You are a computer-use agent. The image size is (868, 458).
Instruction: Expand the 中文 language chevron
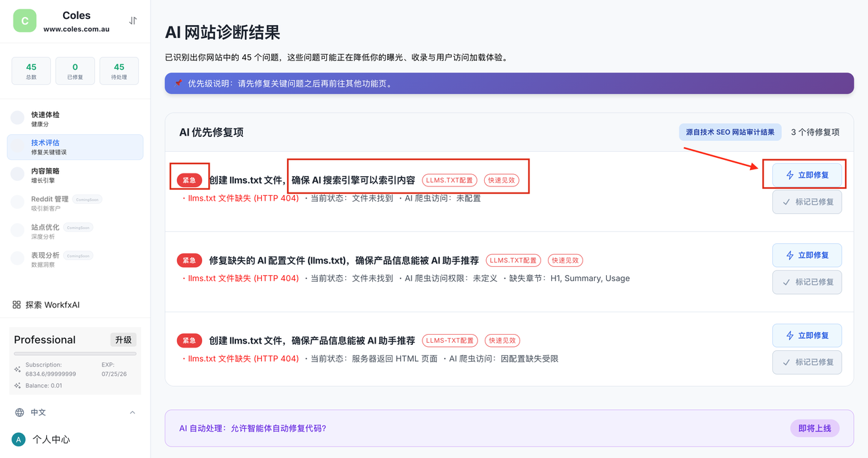(x=132, y=413)
